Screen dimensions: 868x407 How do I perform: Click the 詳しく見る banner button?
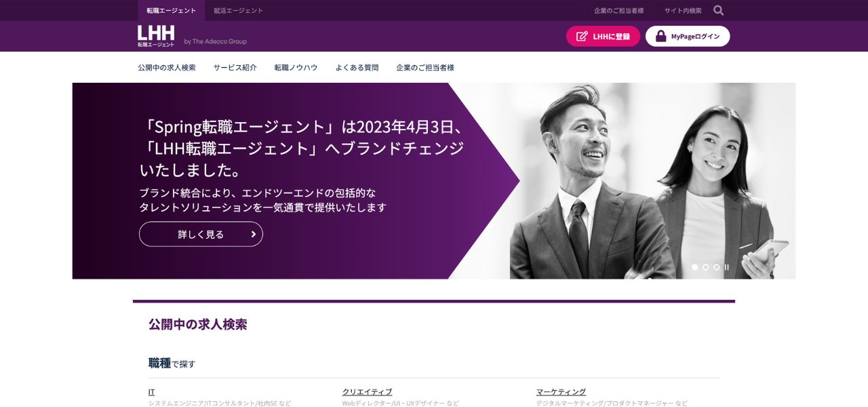point(201,233)
